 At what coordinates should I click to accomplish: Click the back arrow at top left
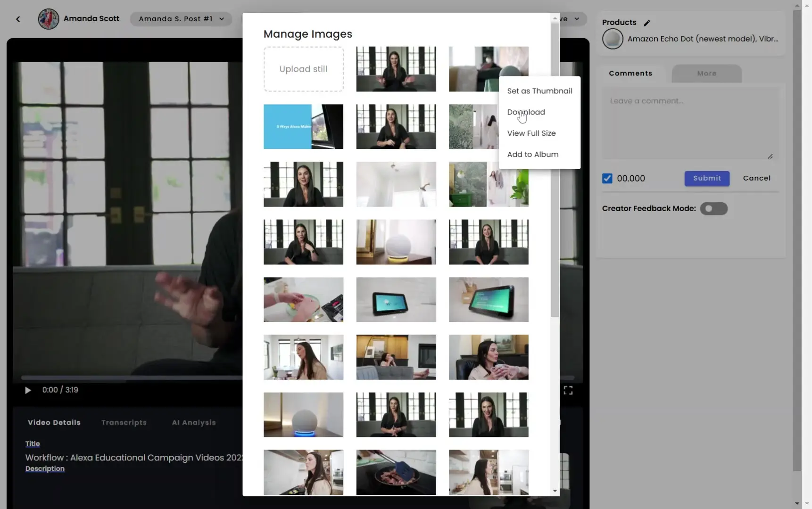(18, 19)
